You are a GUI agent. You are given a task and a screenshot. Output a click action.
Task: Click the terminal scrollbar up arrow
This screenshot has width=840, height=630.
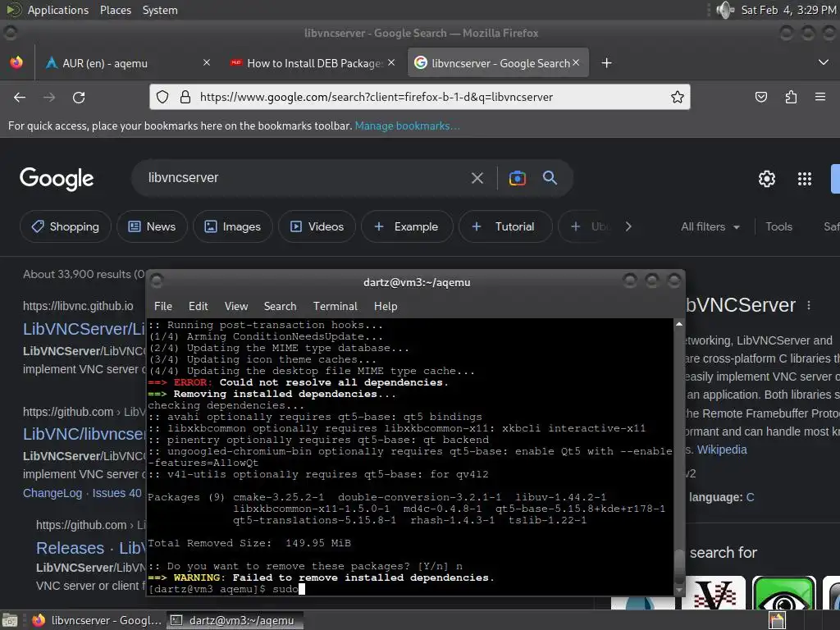pyautogui.click(x=678, y=324)
